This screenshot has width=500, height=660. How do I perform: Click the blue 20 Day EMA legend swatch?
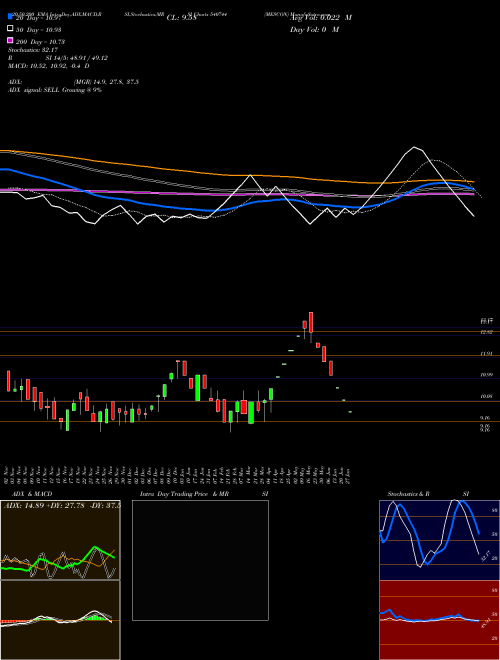(x=11, y=17)
